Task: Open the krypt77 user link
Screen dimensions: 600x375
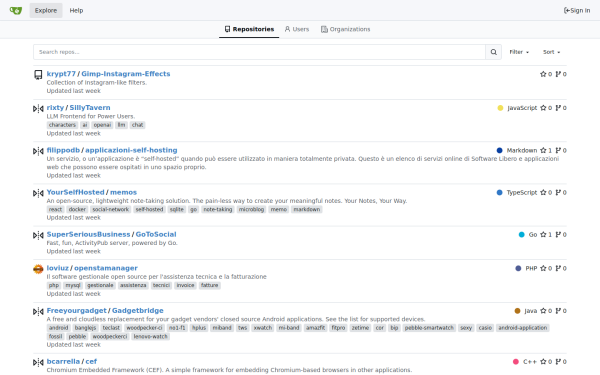Action: pos(61,74)
